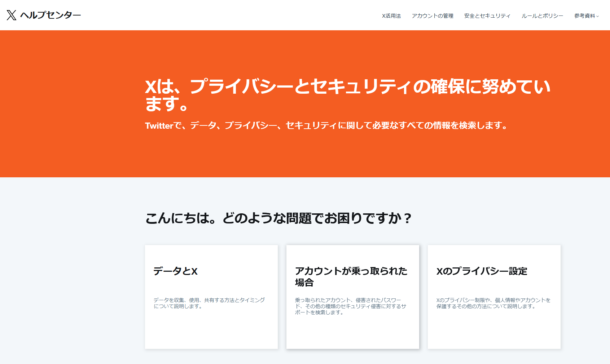This screenshot has width=610, height=364.
Task: Open the X活用法 menu item
Action: tap(391, 16)
